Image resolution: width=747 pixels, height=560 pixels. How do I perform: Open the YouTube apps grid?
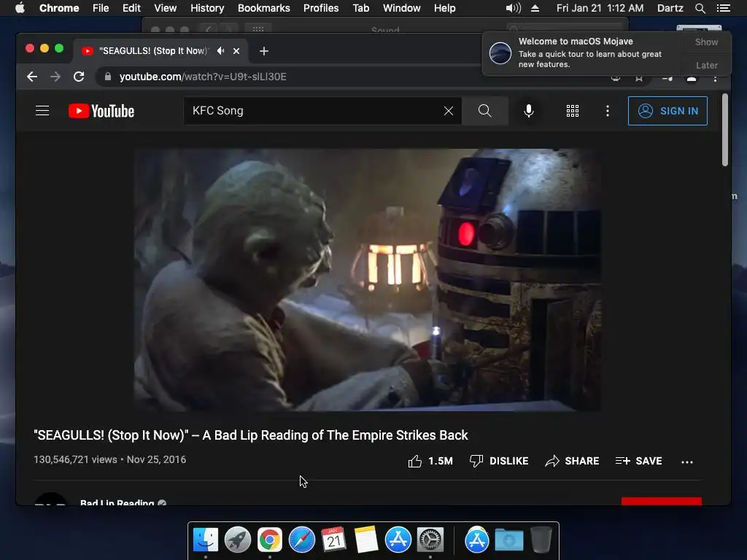click(x=573, y=111)
